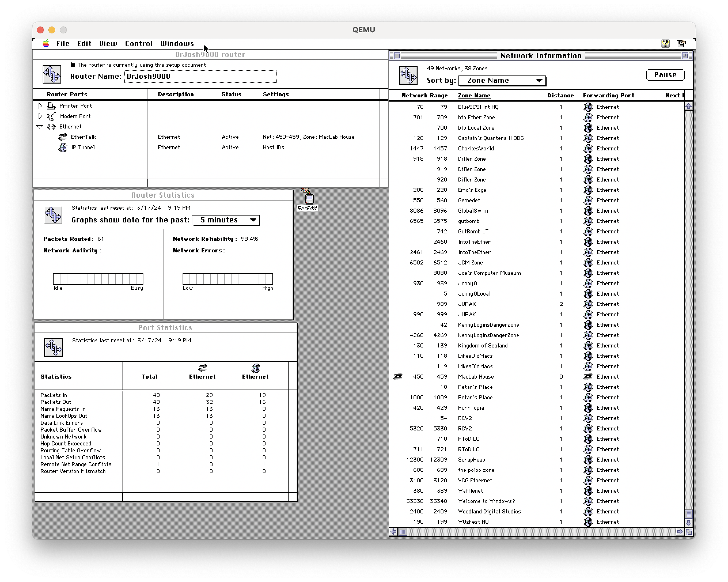Viewport: 728px width, 582px height.
Task: Click the forwarding port icon for CharkesWorld
Action: click(x=588, y=149)
